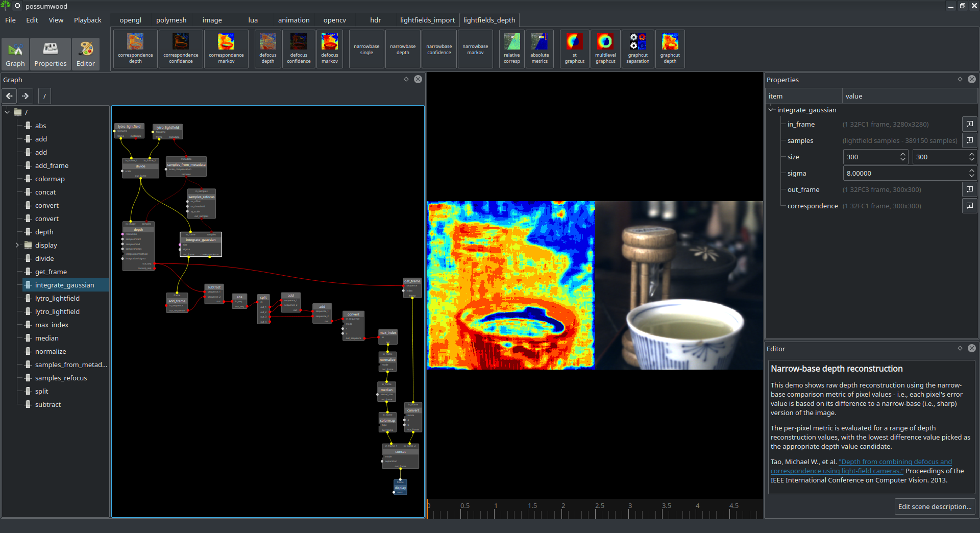Add defocus depth demo
The height and width of the screenshot is (533, 980).
(268, 49)
